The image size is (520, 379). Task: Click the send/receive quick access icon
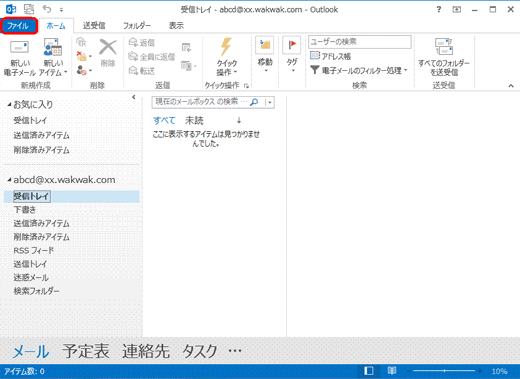pyautogui.click(x=29, y=9)
